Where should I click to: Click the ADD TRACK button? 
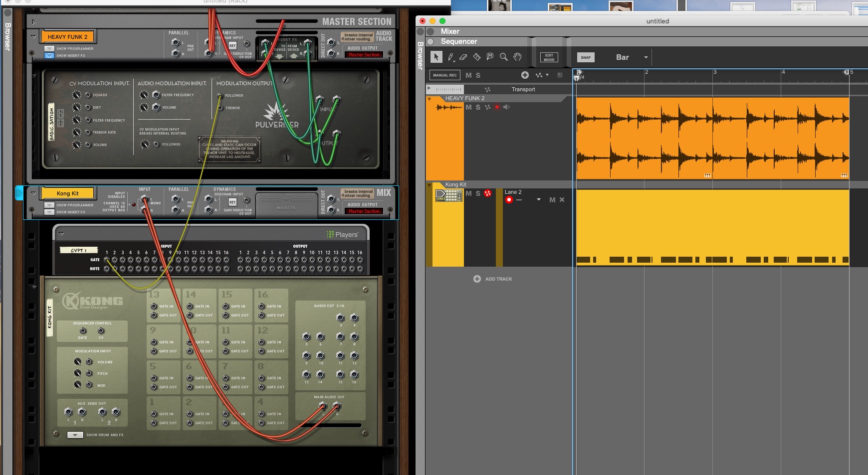(x=493, y=279)
